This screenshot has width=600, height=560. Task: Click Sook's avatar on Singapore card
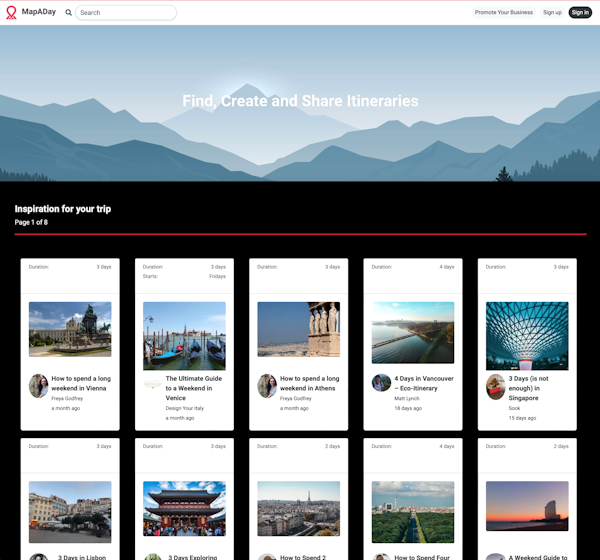pyautogui.click(x=495, y=386)
